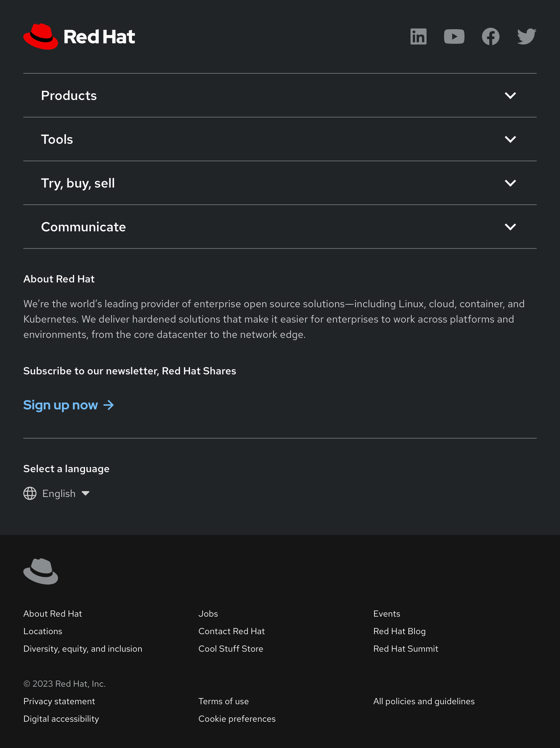
Task: Open Cookie preferences
Action: [x=237, y=719]
